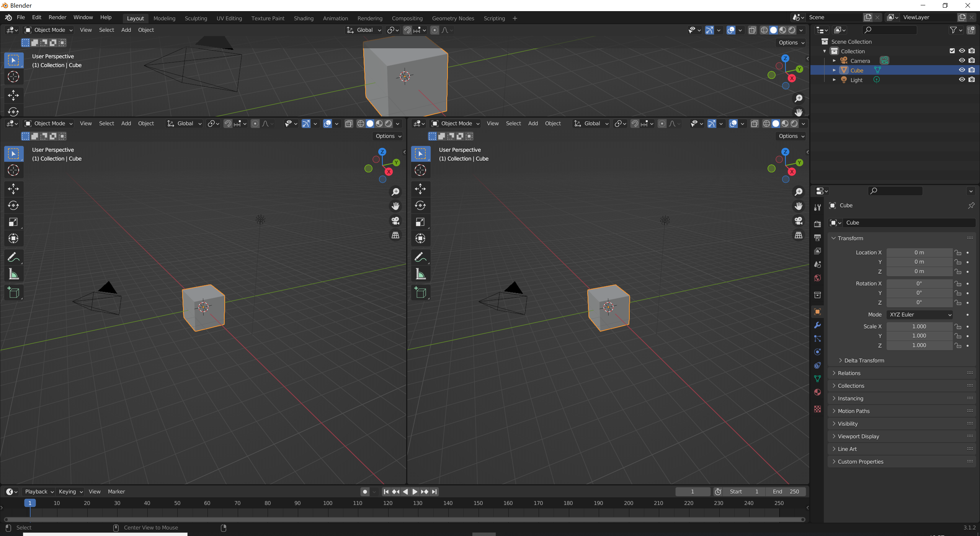Select the Measure tool in left viewport
This screenshot has width=980, height=536.
13,274
